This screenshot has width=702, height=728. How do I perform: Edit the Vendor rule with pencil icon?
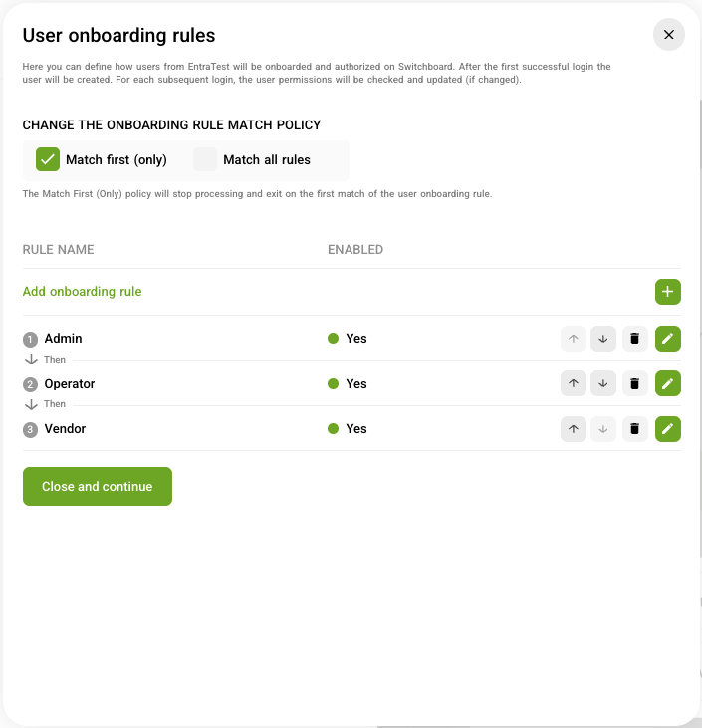(668, 429)
